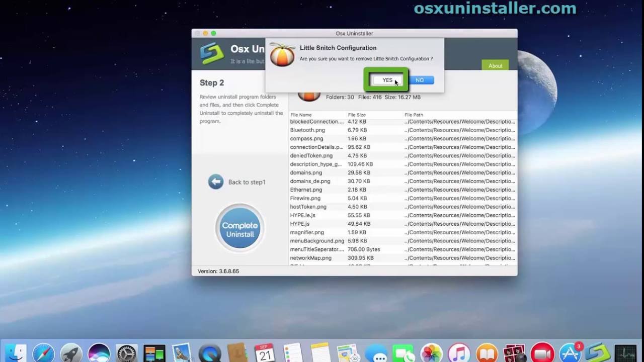Open iTunes music note in Dock
This screenshot has width=644, height=362.
coord(459,353)
